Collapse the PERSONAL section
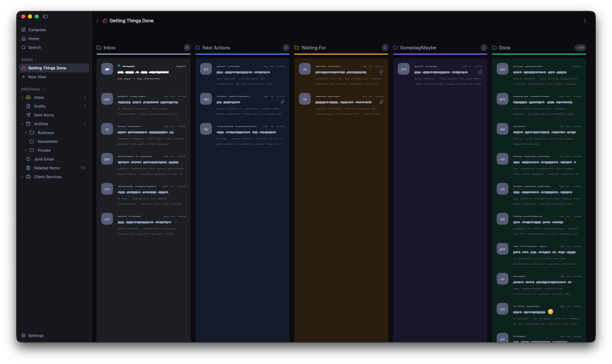 pos(44,89)
